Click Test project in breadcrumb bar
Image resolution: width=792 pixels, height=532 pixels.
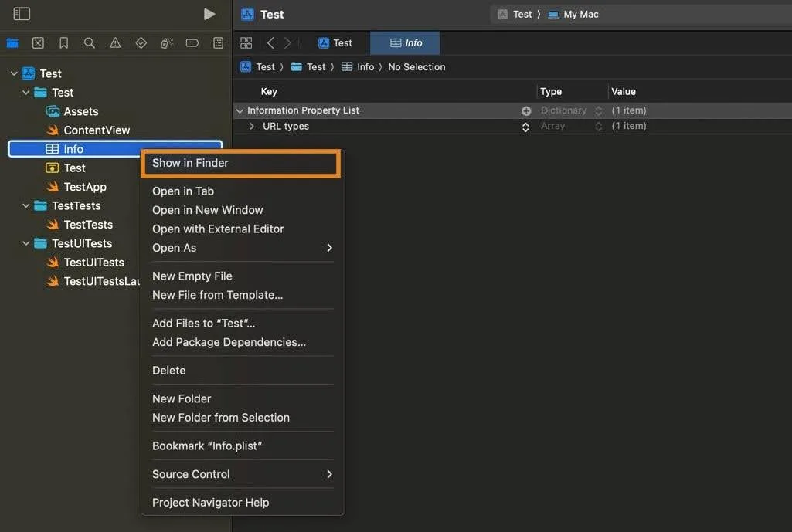coord(257,67)
